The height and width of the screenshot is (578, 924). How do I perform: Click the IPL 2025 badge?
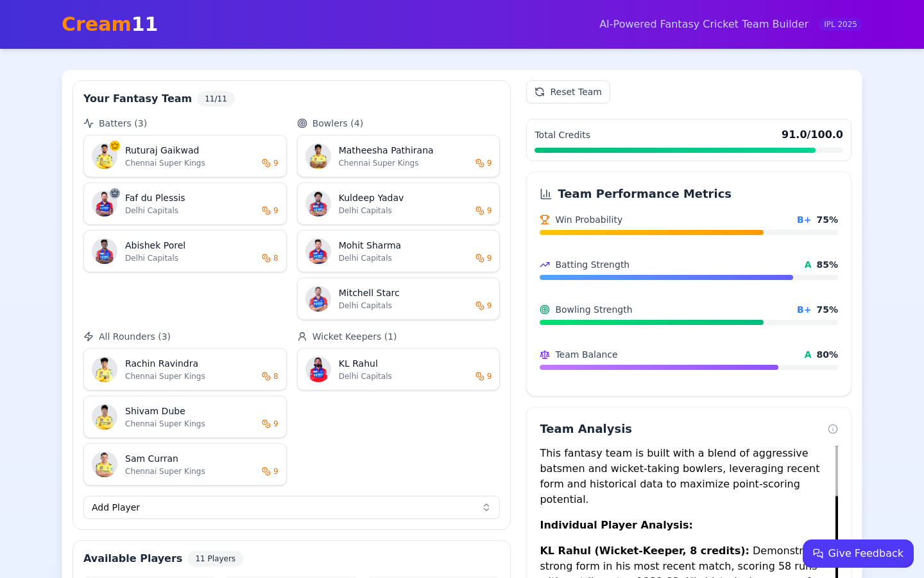pyautogui.click(x=840, y=24)
